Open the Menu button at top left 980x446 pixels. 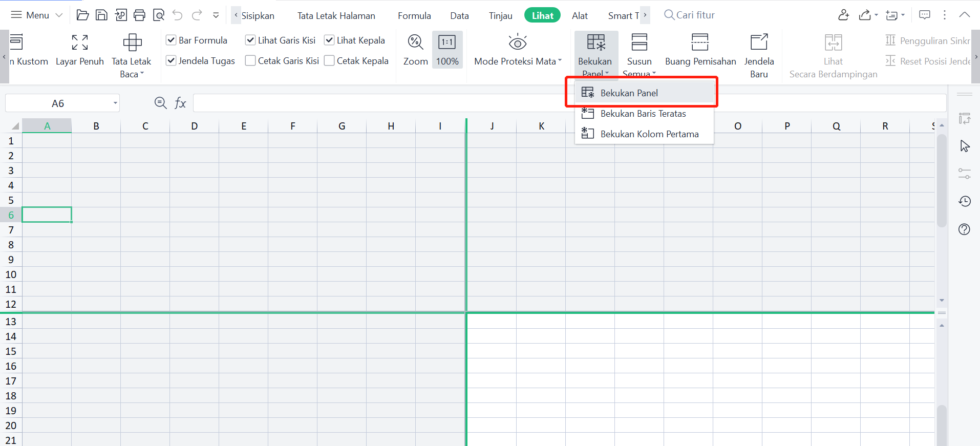point(37,15)
